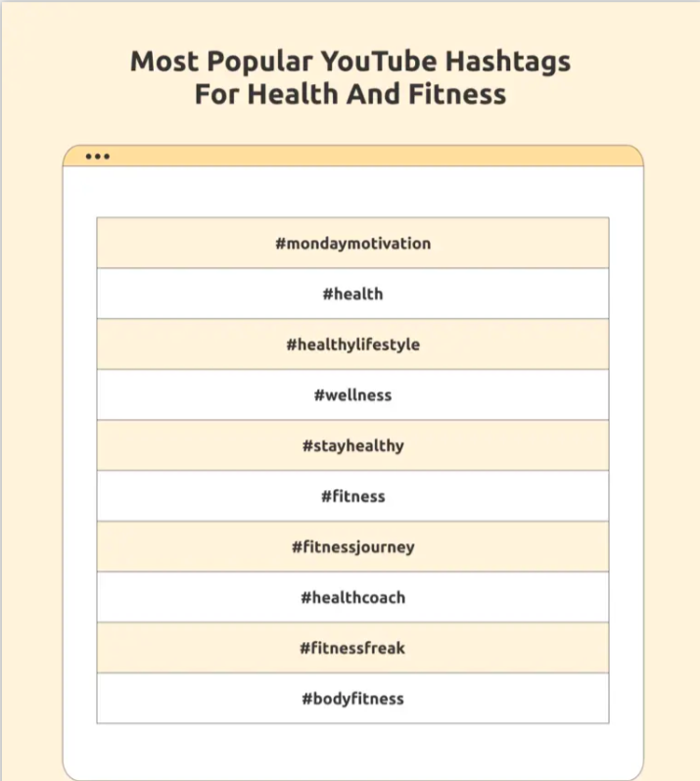Click the #fitness hashtag text
The image size is (700, 781).
tap(352, 496)
